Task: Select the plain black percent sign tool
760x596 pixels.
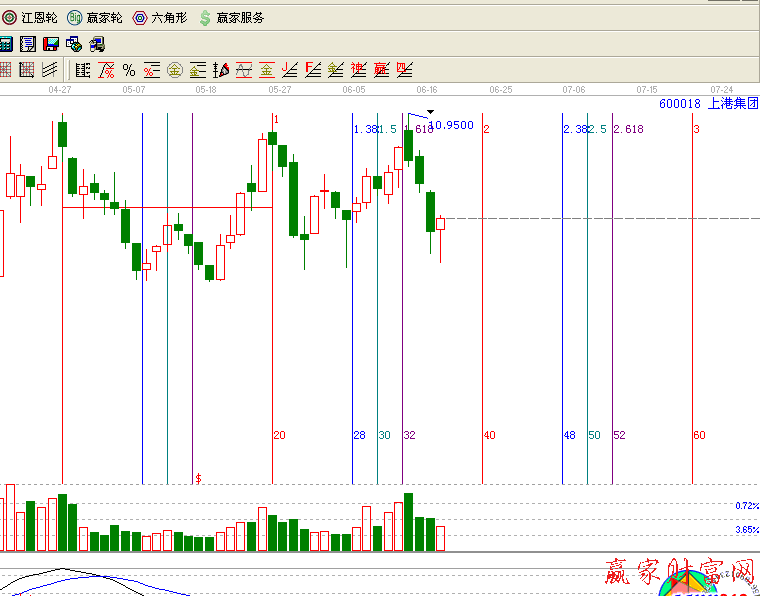Action: [129, 70]
